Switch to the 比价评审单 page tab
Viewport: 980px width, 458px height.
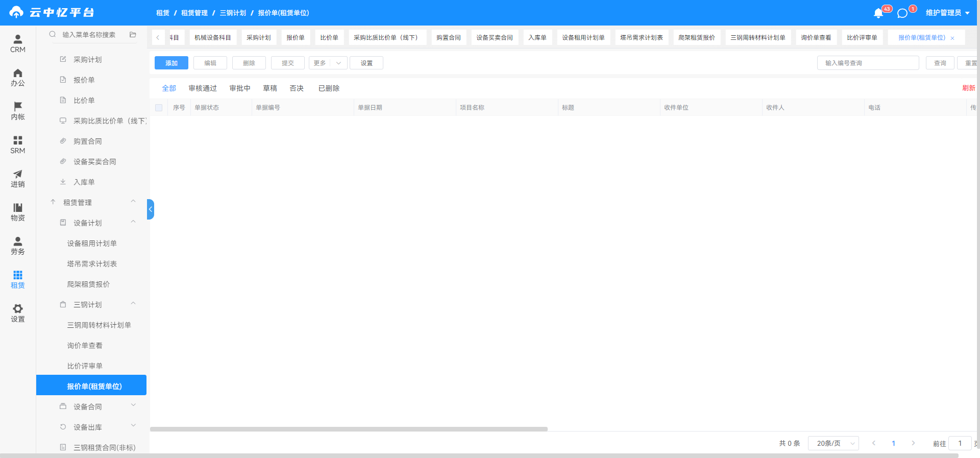click(x=862, y=37)
